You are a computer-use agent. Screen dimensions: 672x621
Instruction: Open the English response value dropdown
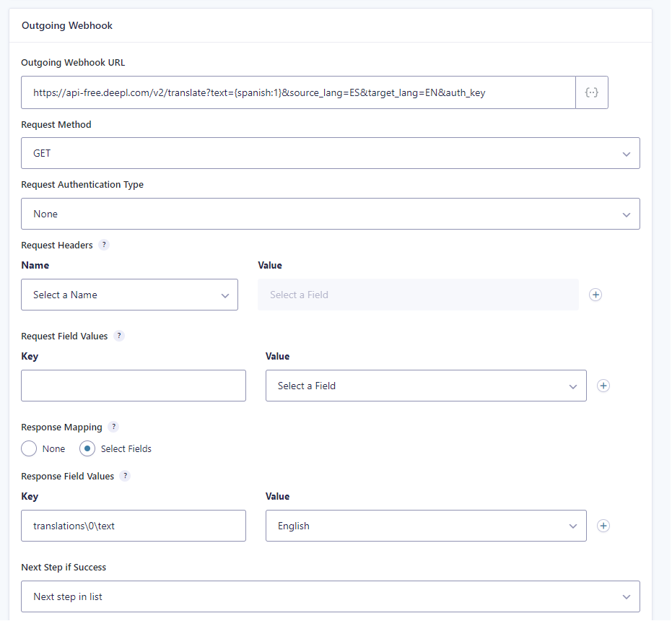(x=425, y=526)
